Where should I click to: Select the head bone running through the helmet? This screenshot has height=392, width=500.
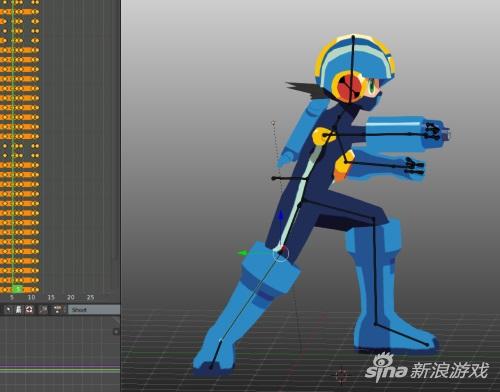point(353,68)
